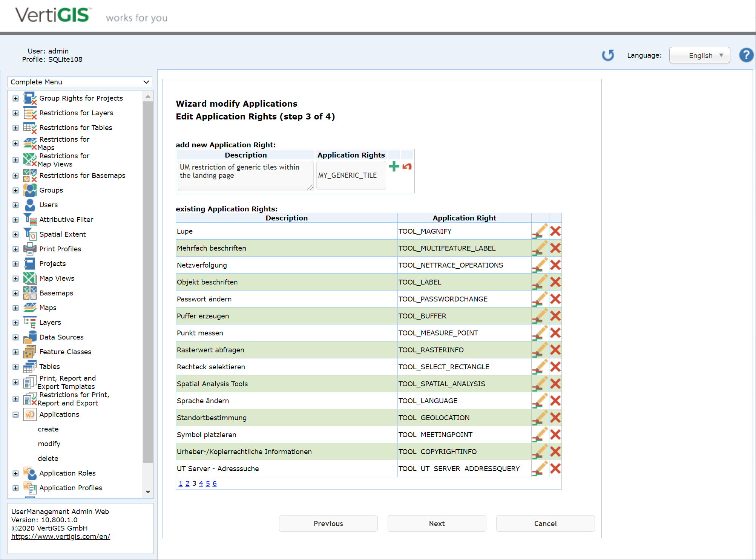Open the vertigis.com link
The image size is (756, 560).
click(x=61, y=536)
